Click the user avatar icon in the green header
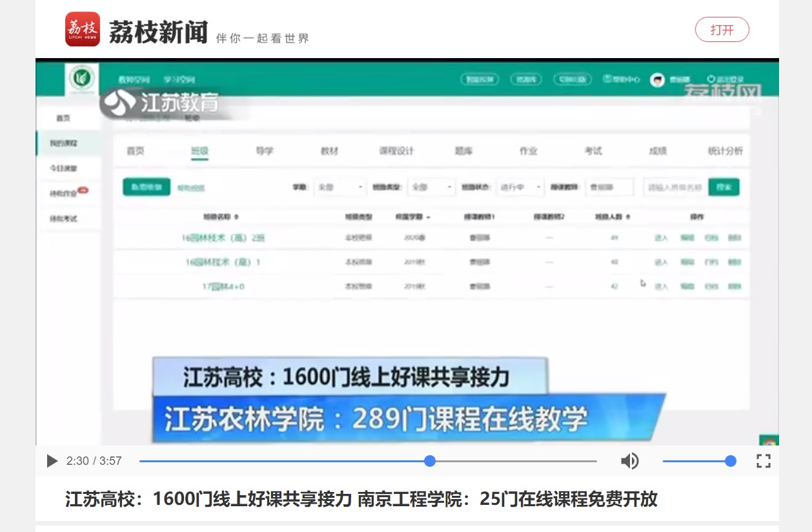 click(657, 79)
